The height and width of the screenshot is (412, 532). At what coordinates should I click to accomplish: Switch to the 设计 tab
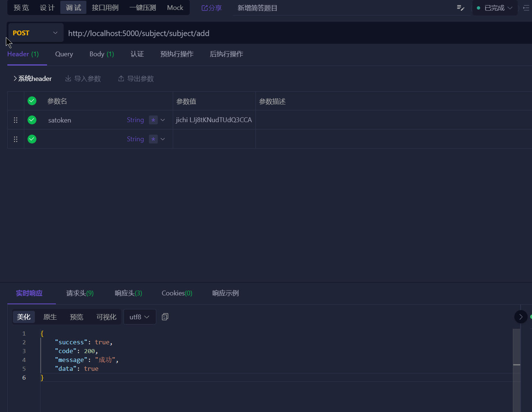tap(47, 8)
